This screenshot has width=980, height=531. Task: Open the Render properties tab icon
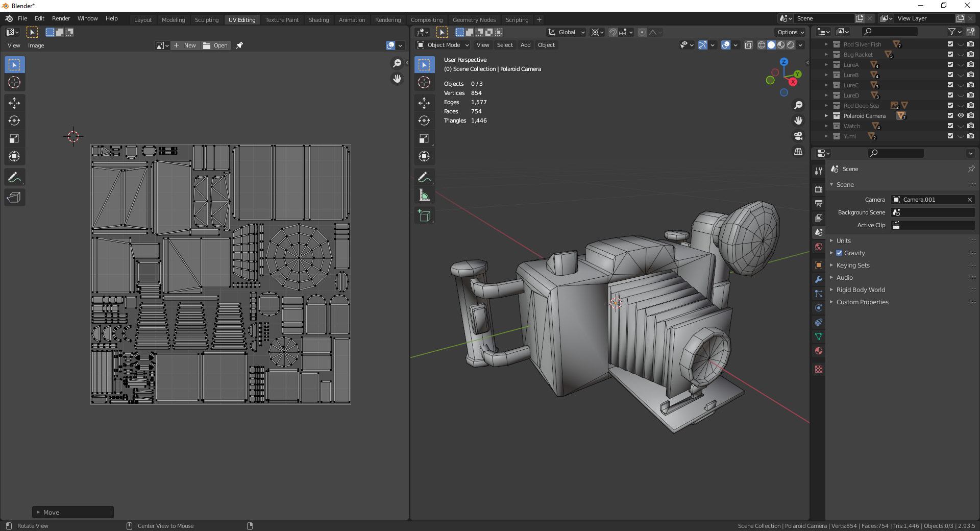point(819,189)
